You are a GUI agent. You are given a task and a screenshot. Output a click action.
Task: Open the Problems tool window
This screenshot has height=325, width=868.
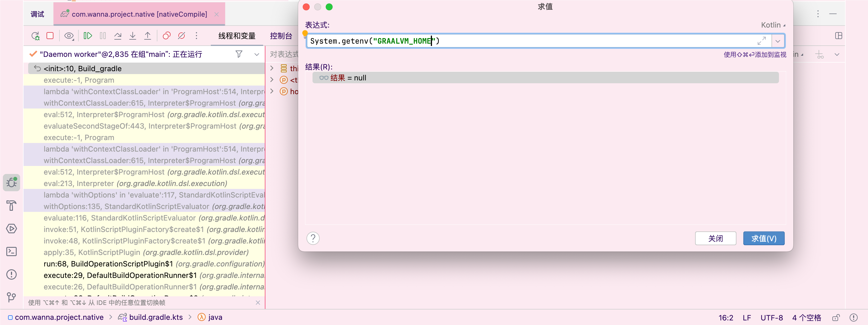(x=11, y=274)
